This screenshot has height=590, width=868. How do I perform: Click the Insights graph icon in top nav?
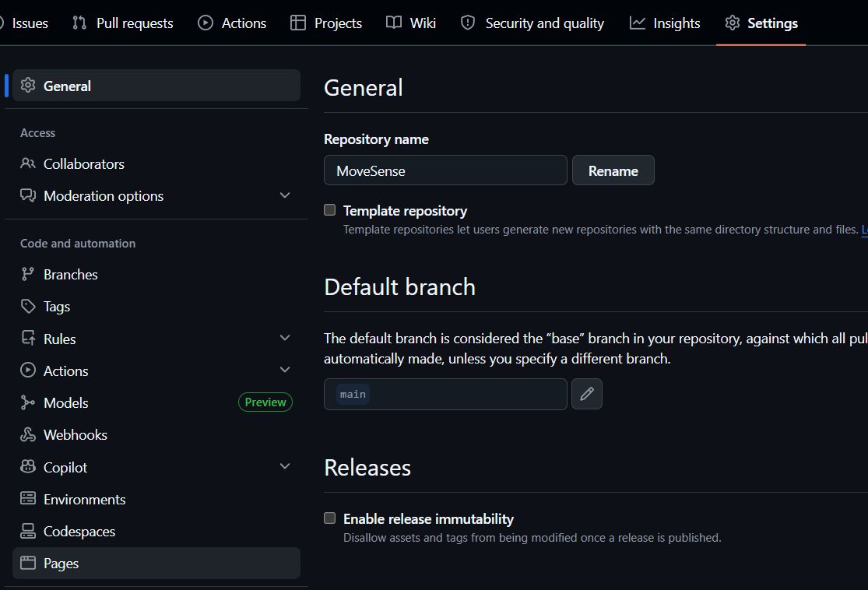point(637,23)
